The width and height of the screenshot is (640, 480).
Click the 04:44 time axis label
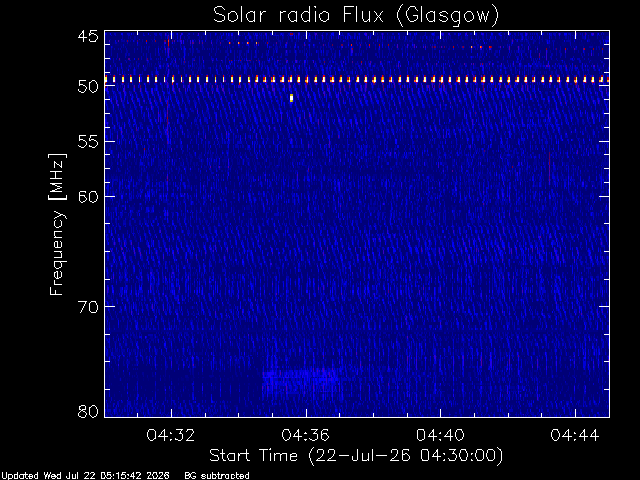click(575, 435)
